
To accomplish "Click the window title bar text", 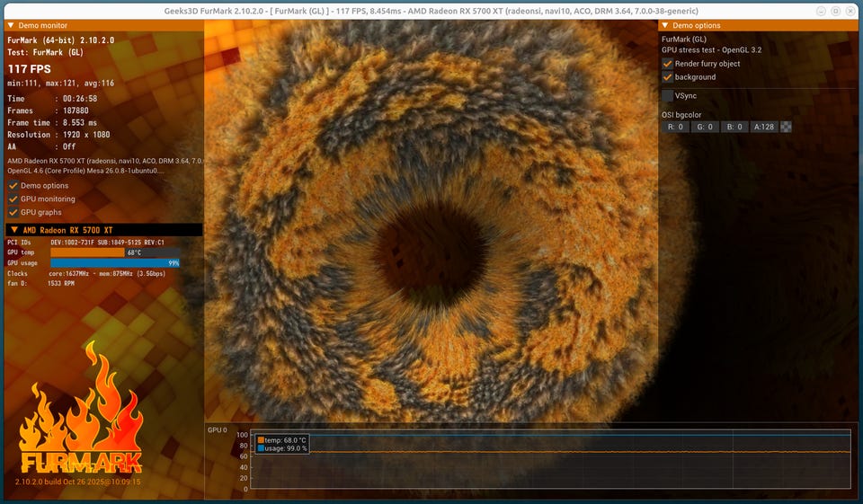I will coord(431,11).
